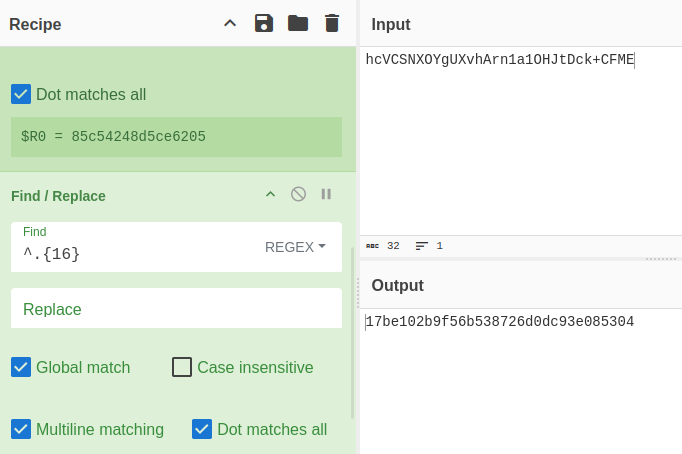Viewport: 682px width, 454px height.
Task: Uncheck Dot matches all above the $R0 register
Action: pyautogui.click(x=21, y=94)
